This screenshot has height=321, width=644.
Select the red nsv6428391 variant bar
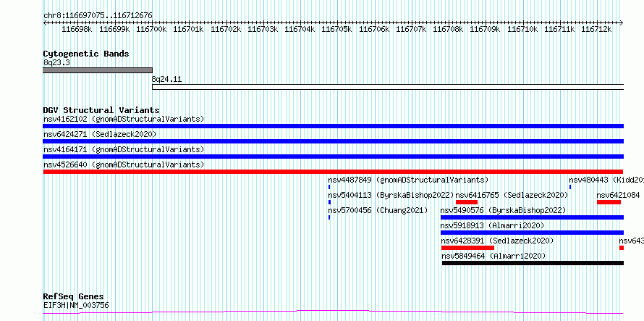click(x=467, y=248)
